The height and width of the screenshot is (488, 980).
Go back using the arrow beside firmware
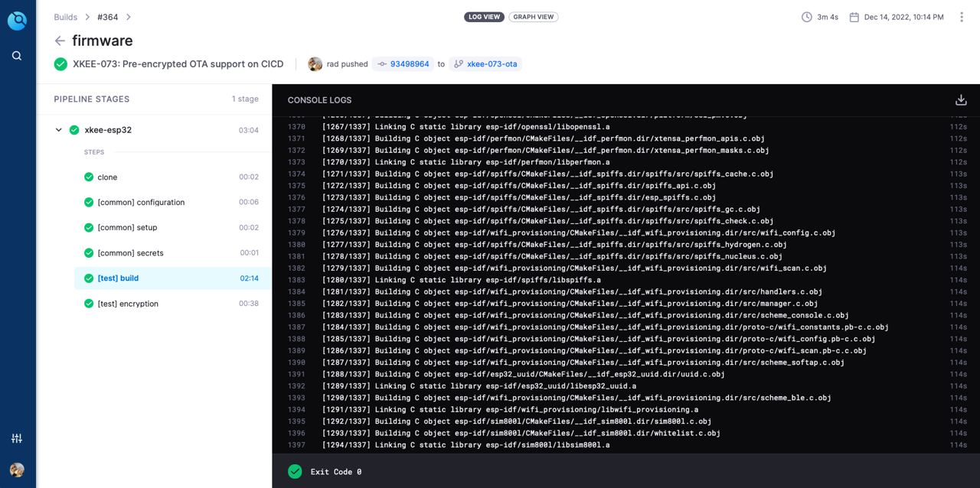pyautogui.click(x=60, y=41)
